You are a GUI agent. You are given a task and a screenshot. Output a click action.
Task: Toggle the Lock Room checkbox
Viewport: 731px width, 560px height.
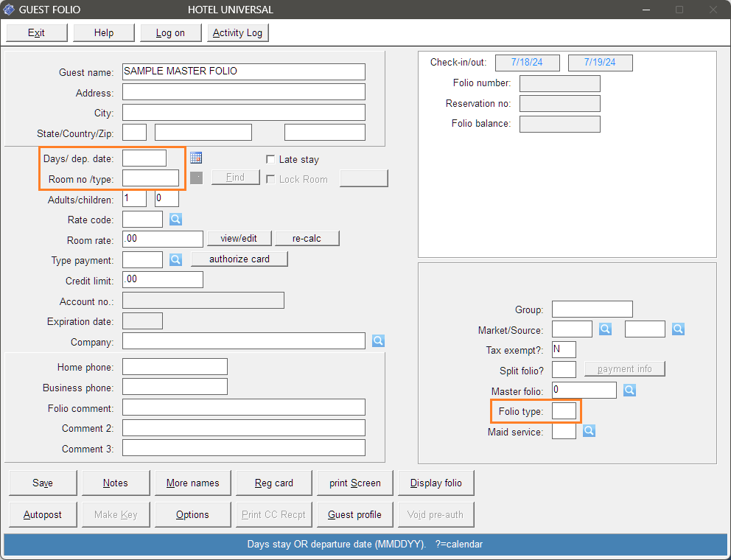point(270,180)
